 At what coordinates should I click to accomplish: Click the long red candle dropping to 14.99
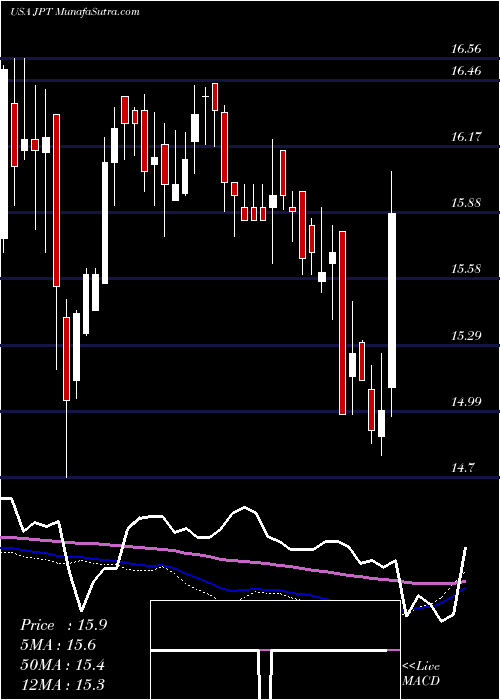pos(342,323)
